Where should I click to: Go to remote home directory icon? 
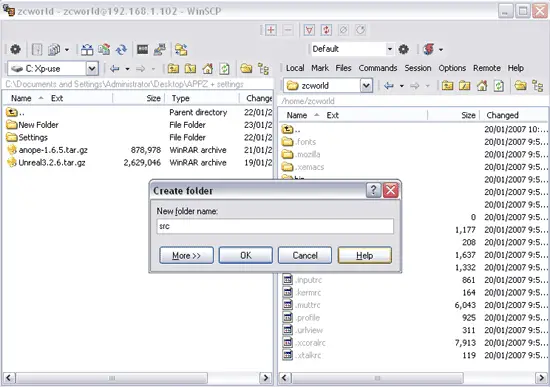tap(482, 86)
